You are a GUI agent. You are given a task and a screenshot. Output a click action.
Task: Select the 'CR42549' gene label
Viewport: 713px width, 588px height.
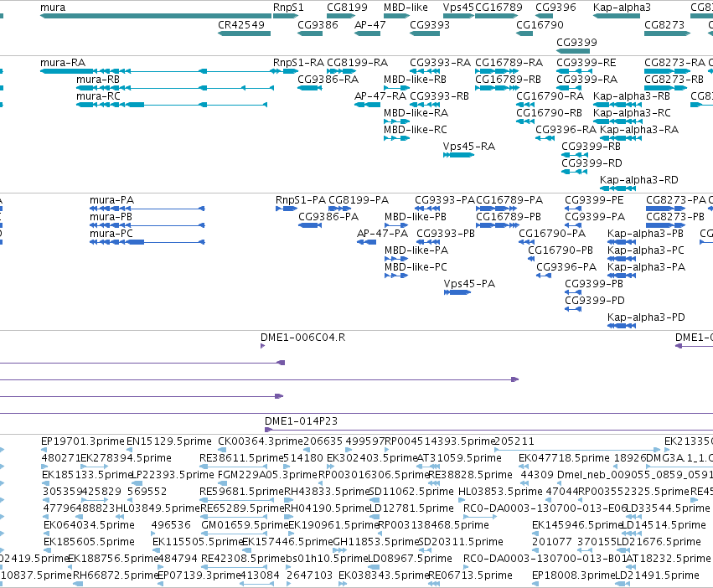tap(241, 25)
